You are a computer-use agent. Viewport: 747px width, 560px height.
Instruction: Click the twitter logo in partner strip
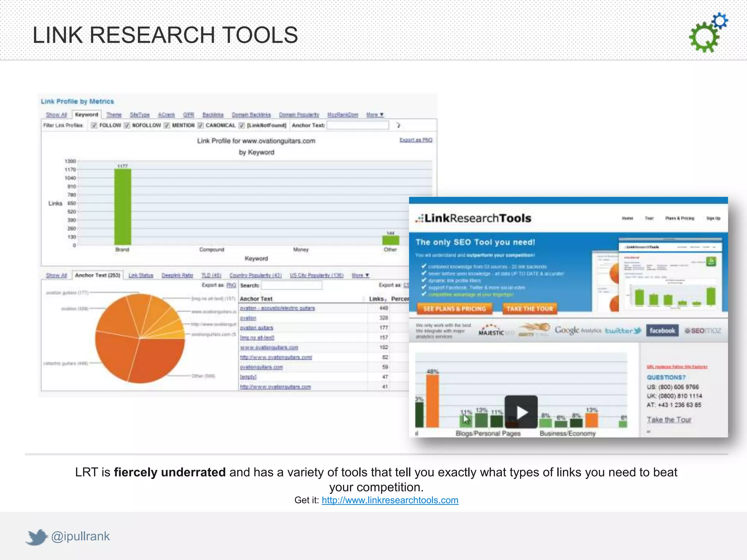coord(623,331)
